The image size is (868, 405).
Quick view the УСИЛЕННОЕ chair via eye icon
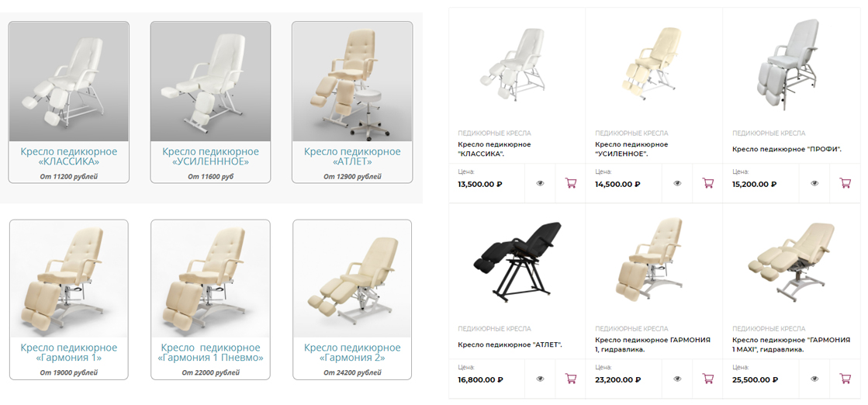(677, 184)
